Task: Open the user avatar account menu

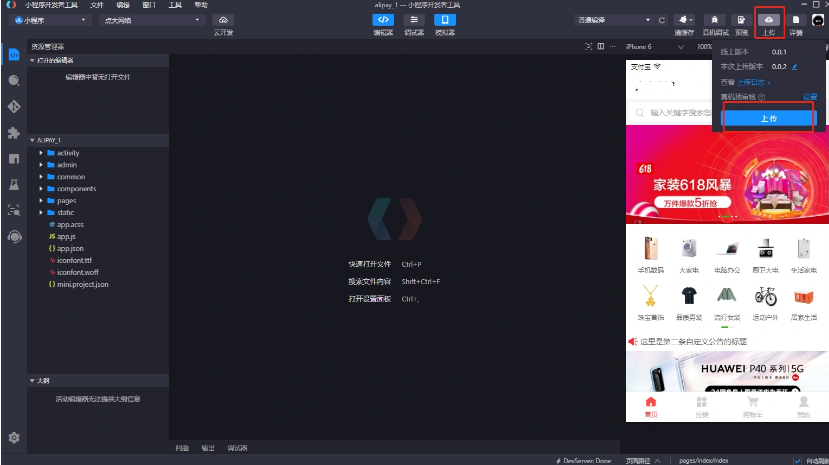Action: (x=818, y=20)
